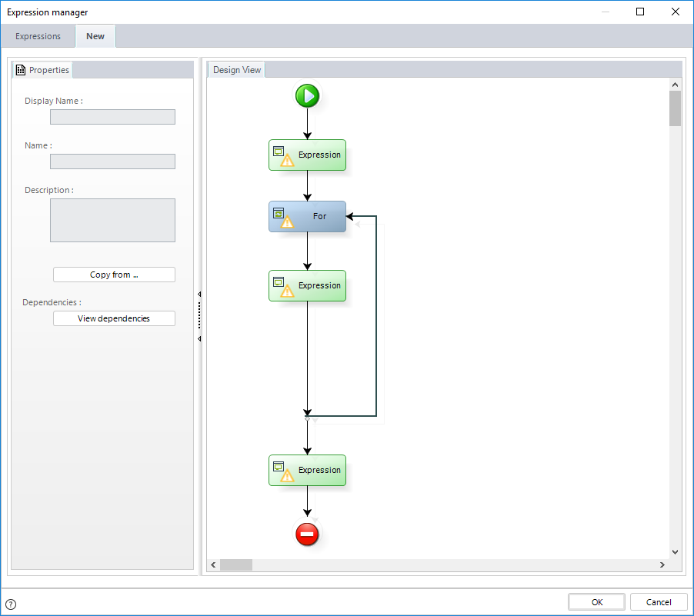The height and width of the screenshot is (616, 694).
Task: Click the "Display Name :" label
Action: (x=54, y=101)
